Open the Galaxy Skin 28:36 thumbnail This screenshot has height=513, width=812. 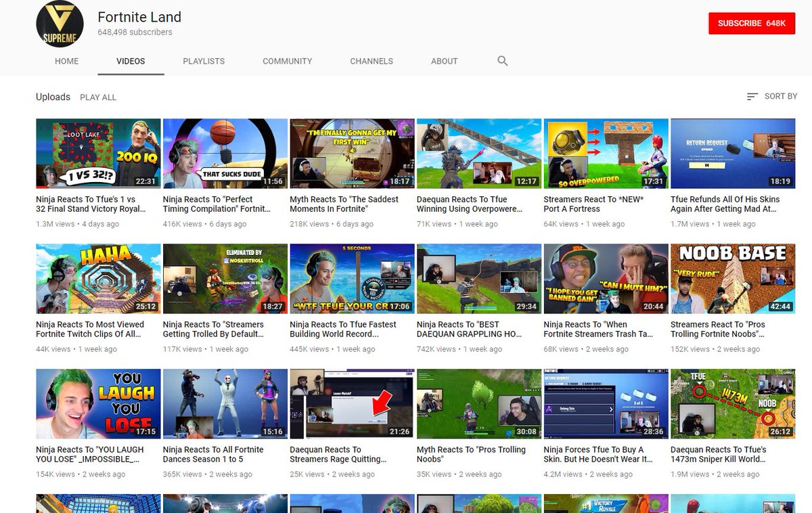click(606, 404)
